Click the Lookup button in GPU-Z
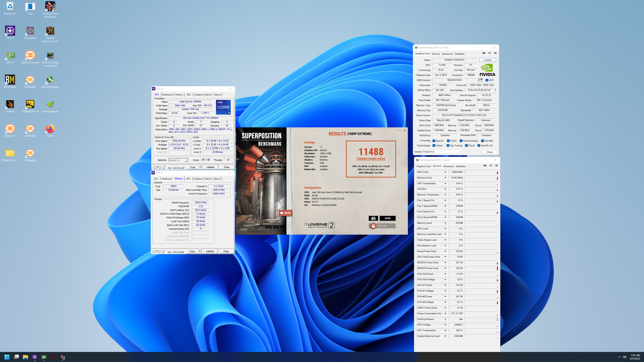The image size is (644, 362). pos(487,60)
